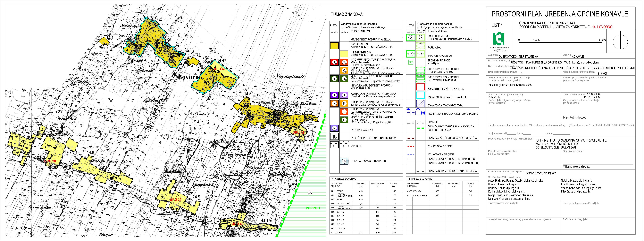Click the GROBLJE SV. ANA table row
Screen dimensions: 644x241
442,191
